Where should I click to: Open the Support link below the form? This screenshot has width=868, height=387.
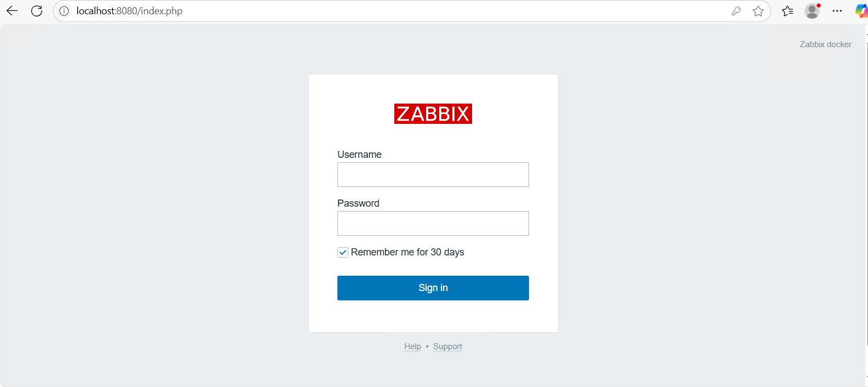pos(447,346)
